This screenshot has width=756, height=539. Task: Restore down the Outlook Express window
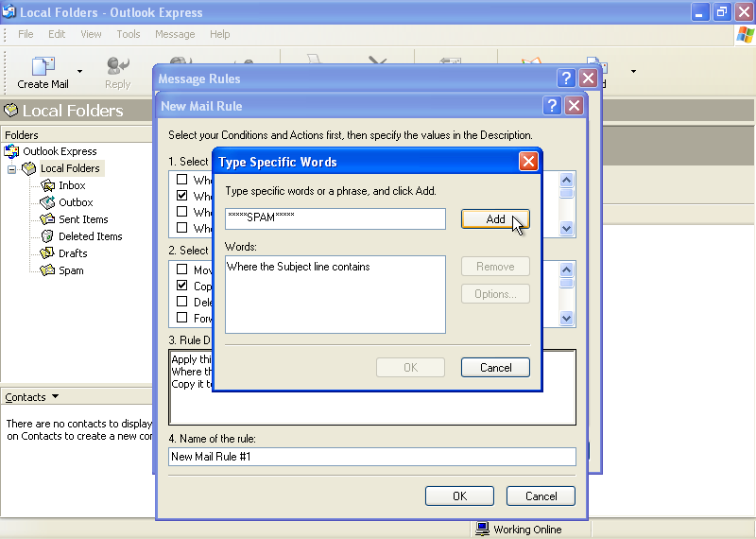point(722,12)
